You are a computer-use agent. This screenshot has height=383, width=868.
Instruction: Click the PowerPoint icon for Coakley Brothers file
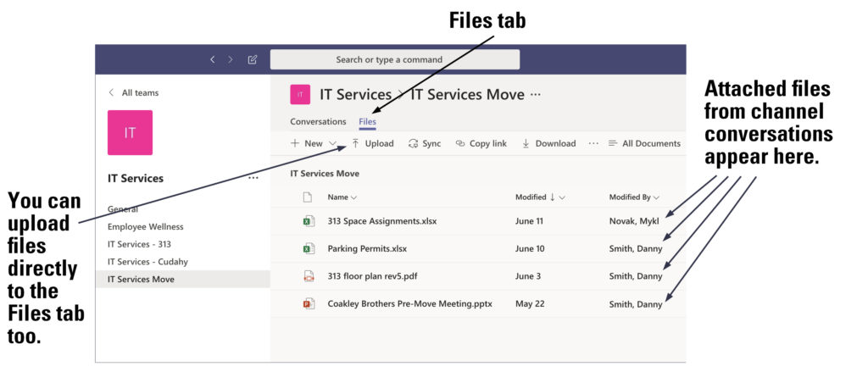(x=309, y=303)
